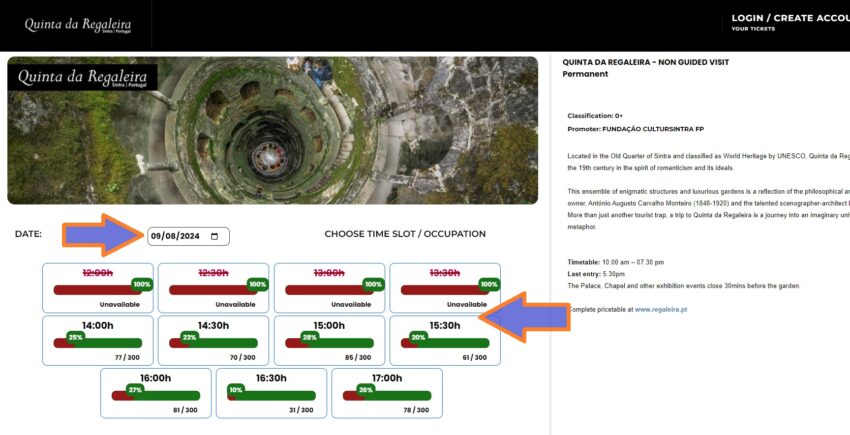Click the '85 / 300' occupancy text
The height and width of the screenshot is (435, 850).
358,357
